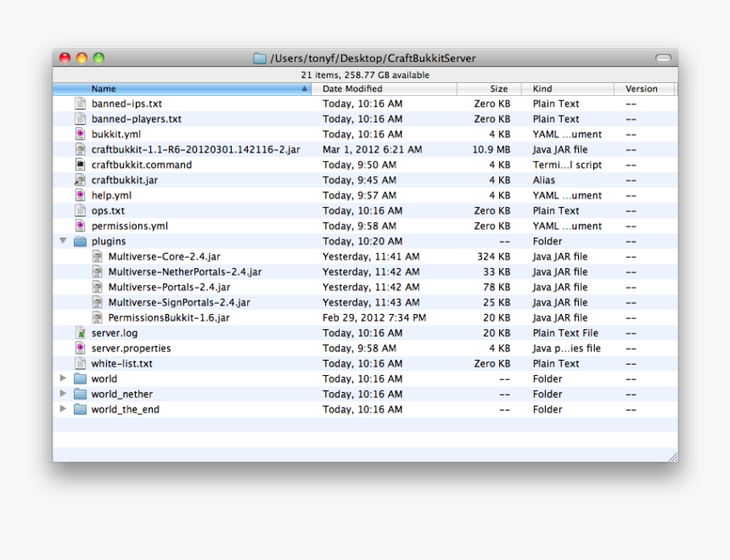Sort by the Size column header
Screen dimensions: 730x560
click(489, 89)
